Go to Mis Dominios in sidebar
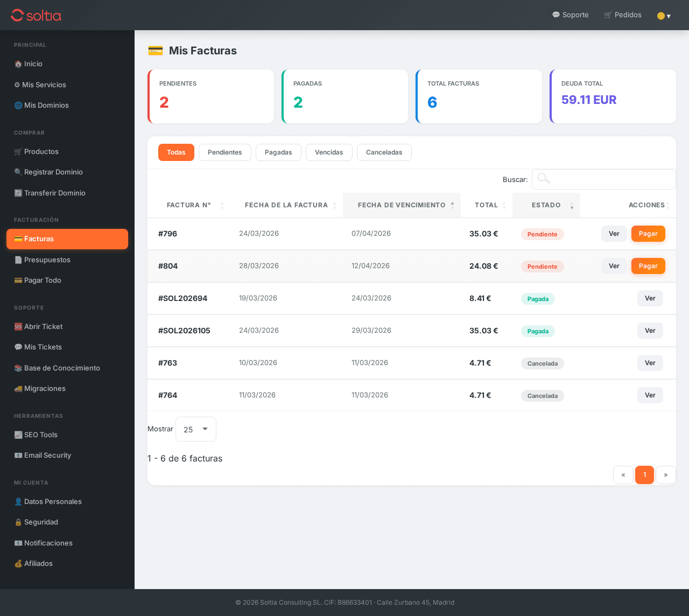This screenshot has height=616, width=689. tap(46, 105)
